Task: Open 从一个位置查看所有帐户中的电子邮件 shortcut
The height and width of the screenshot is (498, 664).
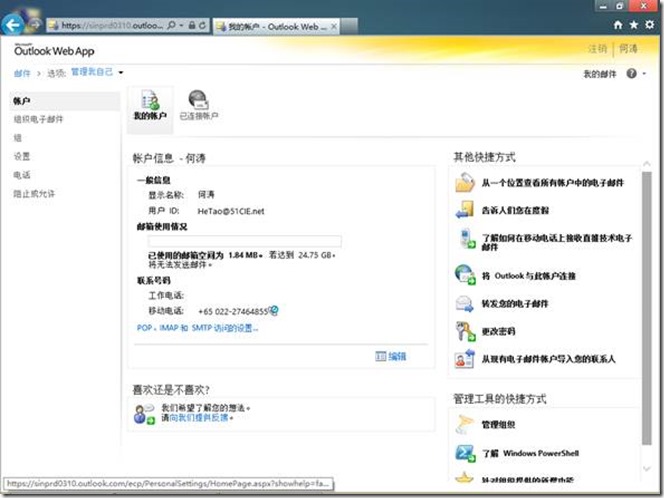Action: (553, 183)
